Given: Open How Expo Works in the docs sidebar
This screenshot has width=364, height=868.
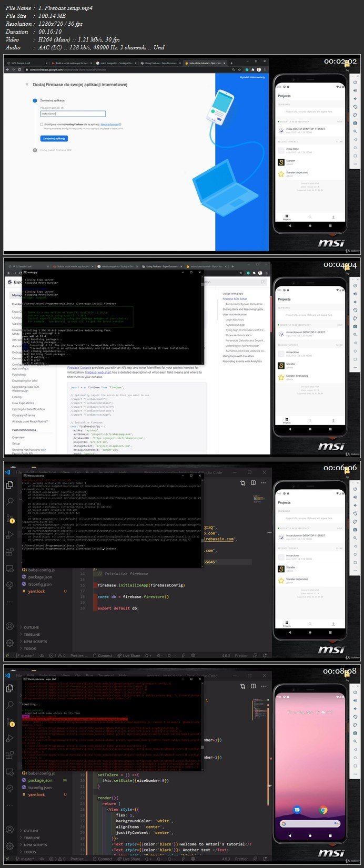Looking at the screenshot, I should (x=23, y=403).
